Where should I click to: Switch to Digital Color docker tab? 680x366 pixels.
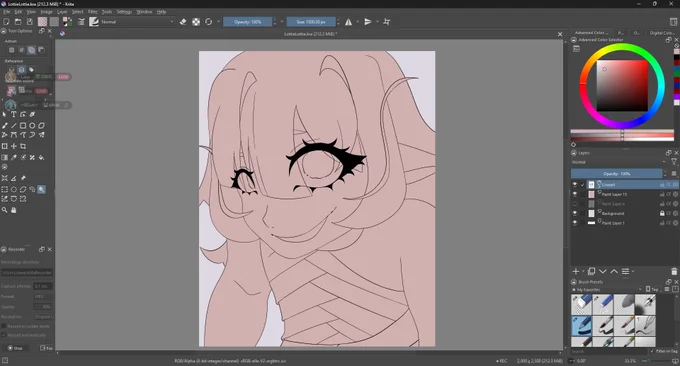click(x=662, y=33)
